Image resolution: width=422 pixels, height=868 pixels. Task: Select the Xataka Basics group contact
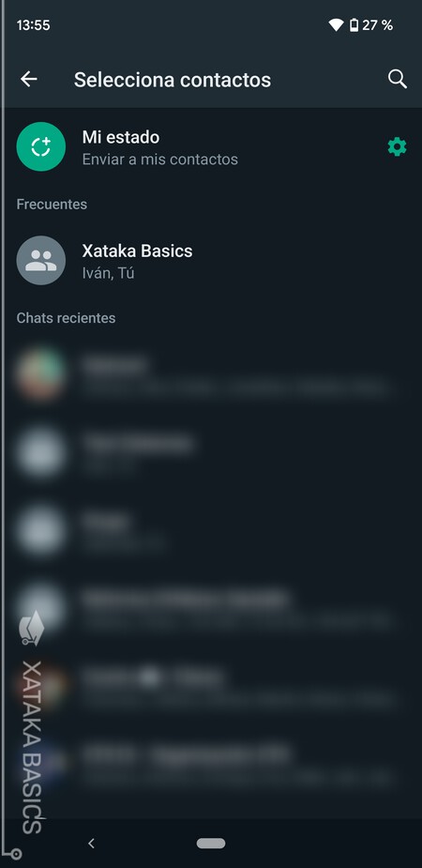coord(211,261)
